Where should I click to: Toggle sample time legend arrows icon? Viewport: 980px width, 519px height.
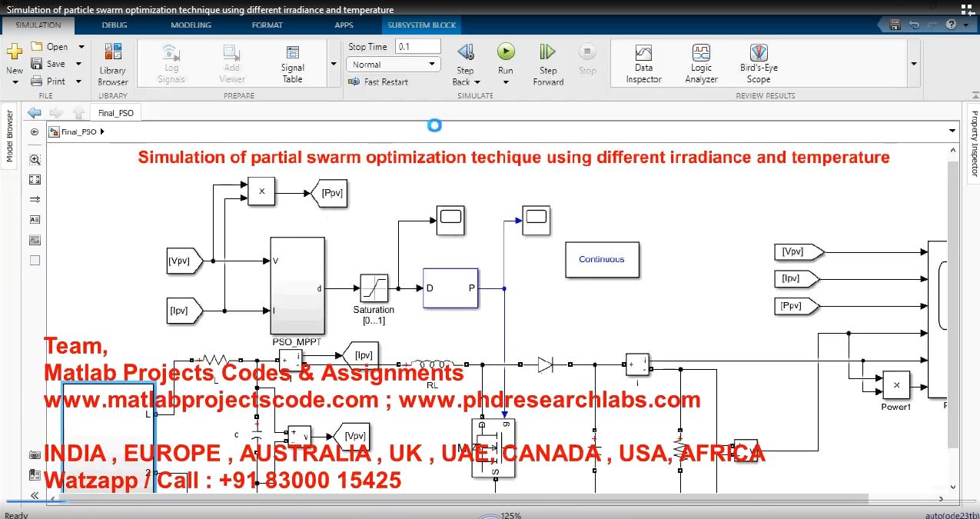pyautogui.click(x=35, y=200)
